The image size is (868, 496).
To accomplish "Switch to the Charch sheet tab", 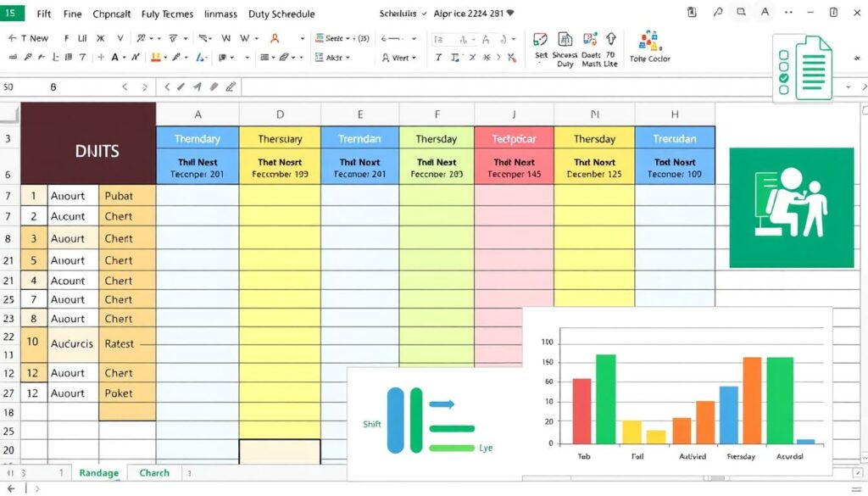I will tap(154, 473).
